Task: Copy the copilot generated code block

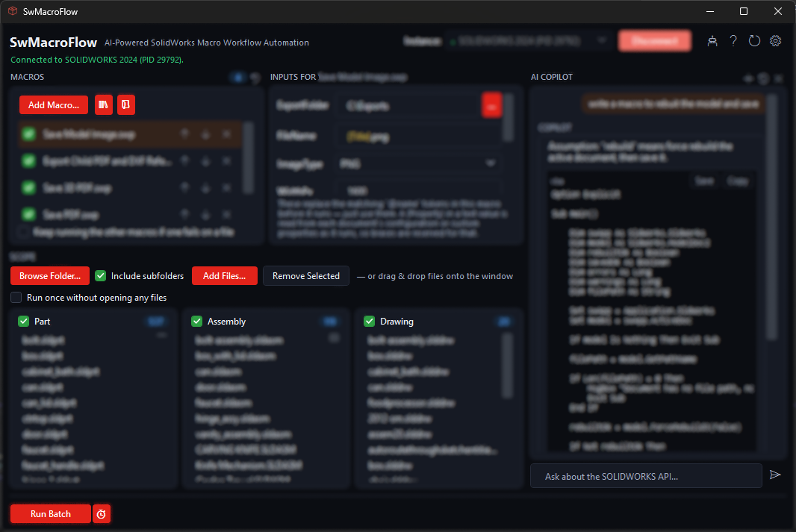Action: 737,181
